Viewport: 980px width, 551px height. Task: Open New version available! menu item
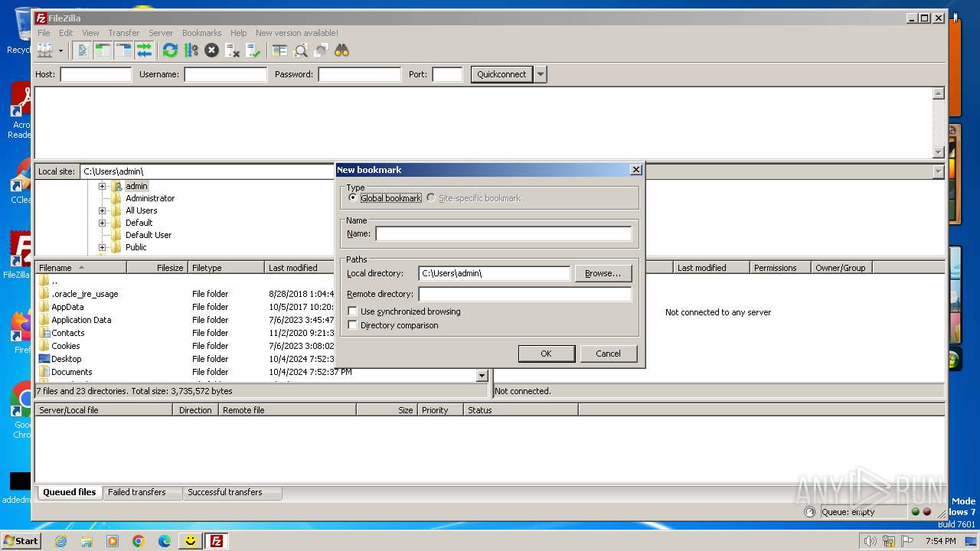click(297, 33)
